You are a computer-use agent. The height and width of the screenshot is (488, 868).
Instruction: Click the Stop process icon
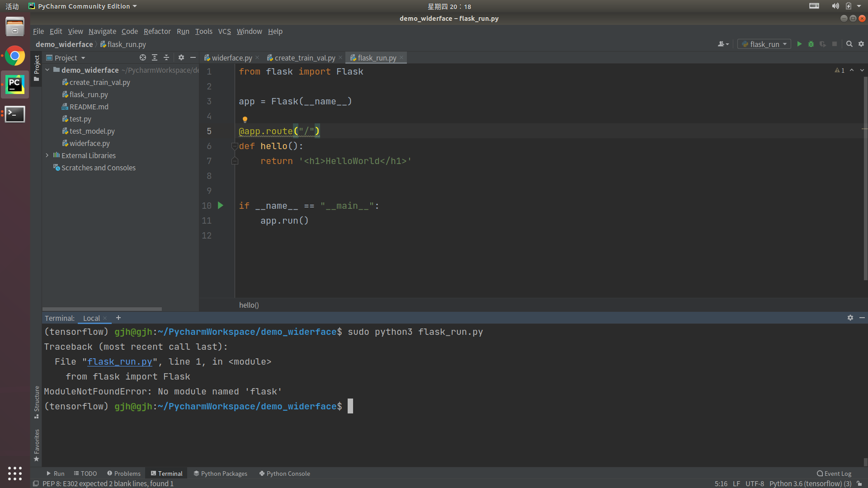click(x=835, y=44)
